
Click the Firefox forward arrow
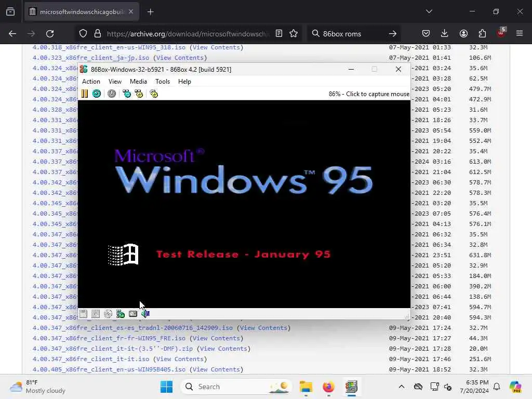tap(31, 34)
